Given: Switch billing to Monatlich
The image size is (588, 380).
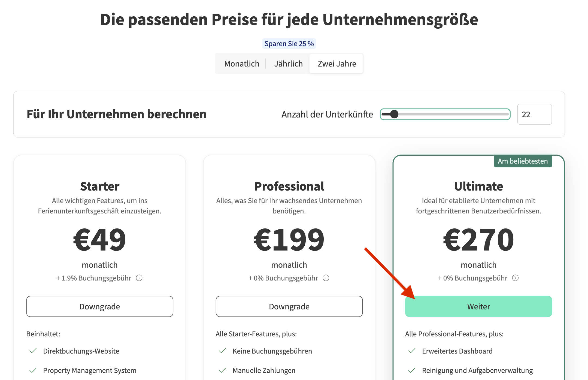Looking at the screenshot, I should click(x=242, y=64).
